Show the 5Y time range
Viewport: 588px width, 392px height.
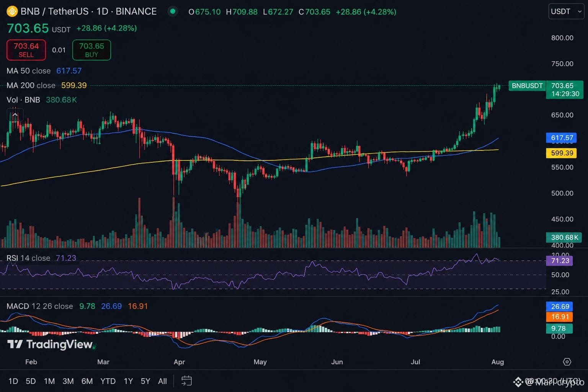[x=145, y=381]
